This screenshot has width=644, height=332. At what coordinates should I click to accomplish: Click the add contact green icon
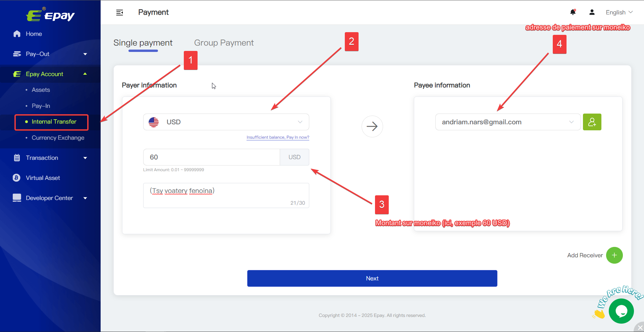[592, 122]
